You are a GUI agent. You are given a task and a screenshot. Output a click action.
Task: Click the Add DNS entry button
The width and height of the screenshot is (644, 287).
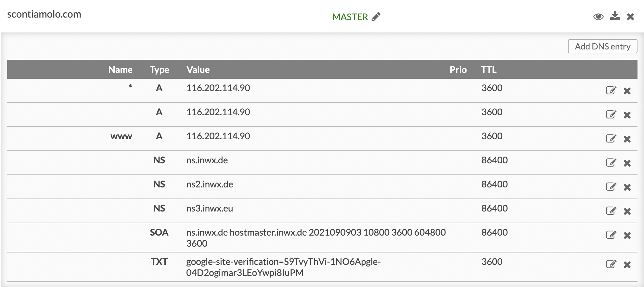click(602, 47)
